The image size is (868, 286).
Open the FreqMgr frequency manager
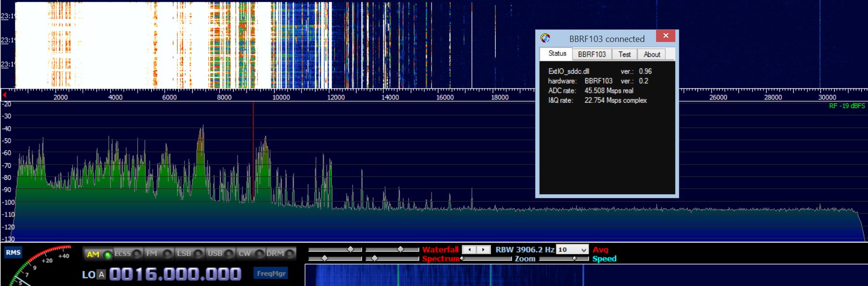[x=271, y=273]
